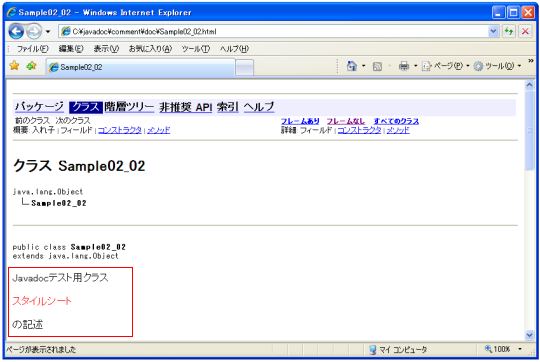Minimize the Internet Explorer window
Screen dimensions: 540x362
pos(498,13)
